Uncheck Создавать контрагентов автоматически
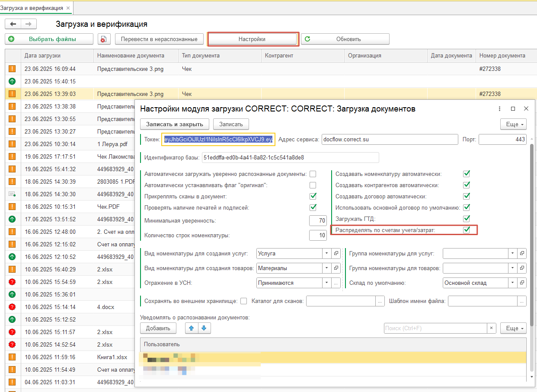Image resolution: width=537 pixels, height=392 pixels. pos(467,185)
